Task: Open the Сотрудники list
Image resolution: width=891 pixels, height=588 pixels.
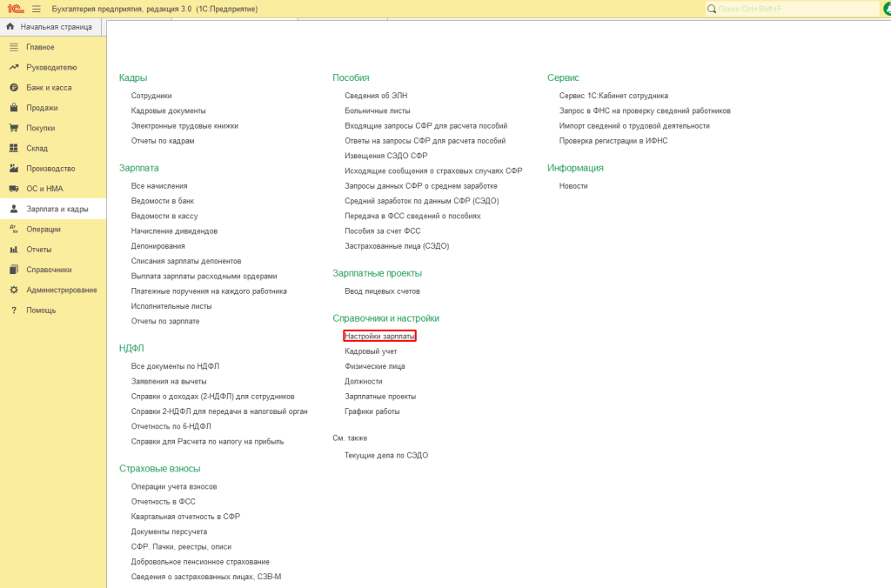Action: pos(151,96)
